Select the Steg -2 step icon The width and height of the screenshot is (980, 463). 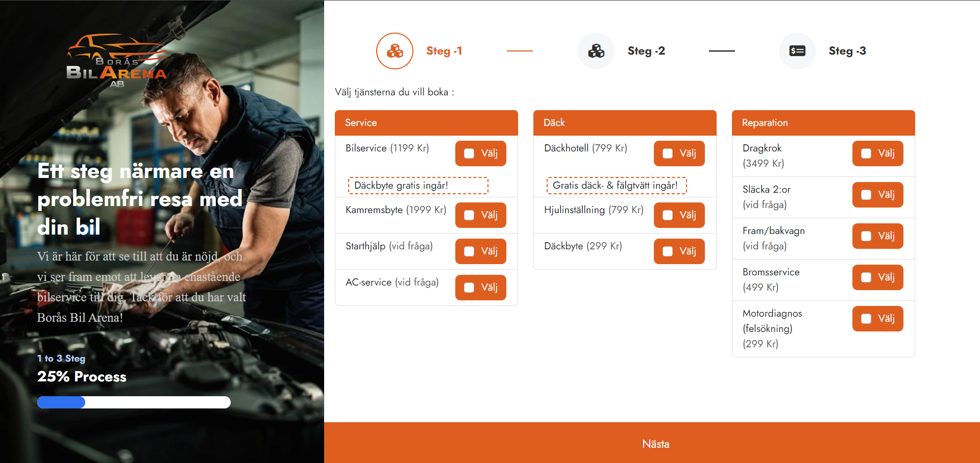(596, 51)
